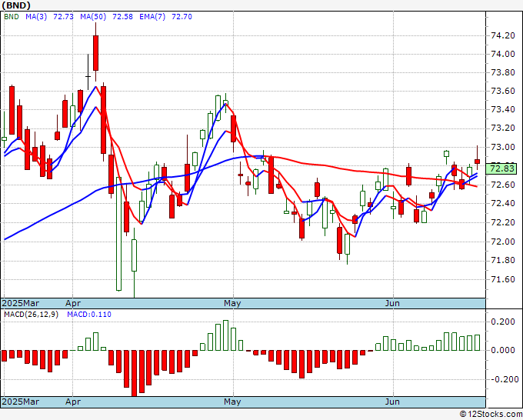Click the 74.00 price axis label
Screen dimensions: 523x420
tap(503, 54)
